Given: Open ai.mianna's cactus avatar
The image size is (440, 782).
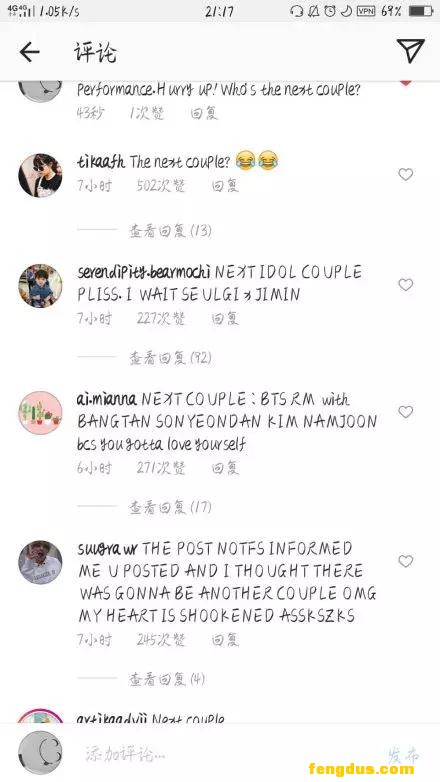Looking at the screenshot, I should (40, 412).
